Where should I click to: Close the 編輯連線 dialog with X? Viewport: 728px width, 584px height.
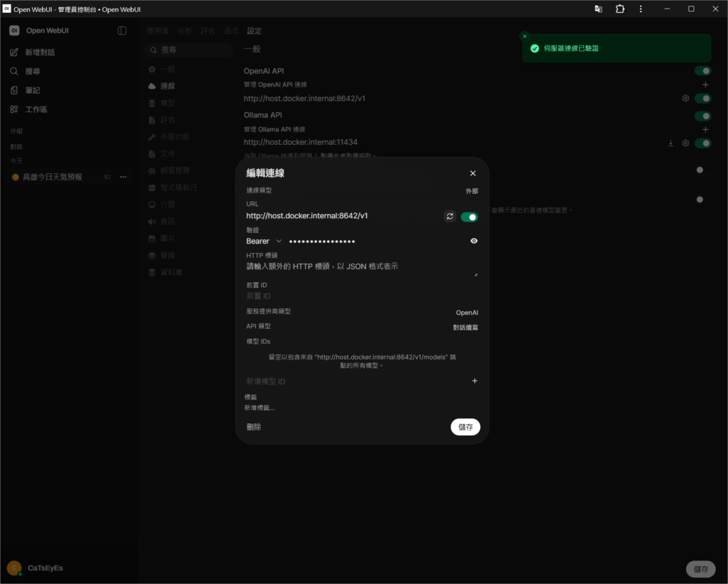point(473,173)
